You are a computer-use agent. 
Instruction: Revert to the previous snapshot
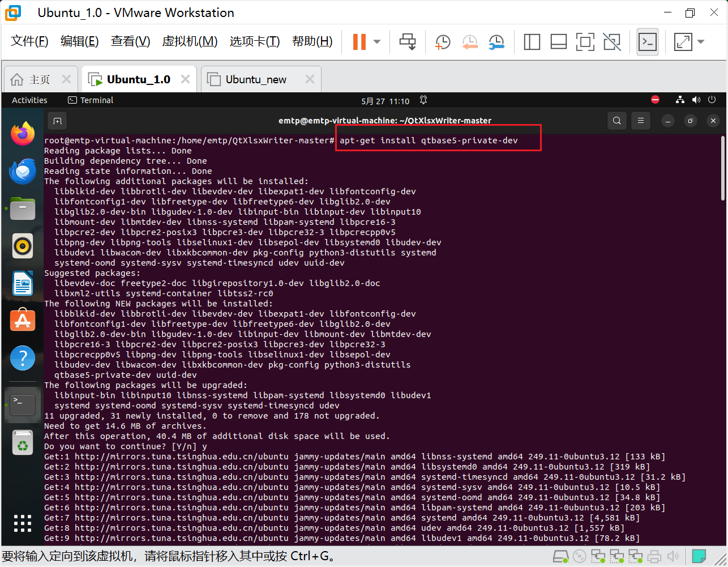470,41
